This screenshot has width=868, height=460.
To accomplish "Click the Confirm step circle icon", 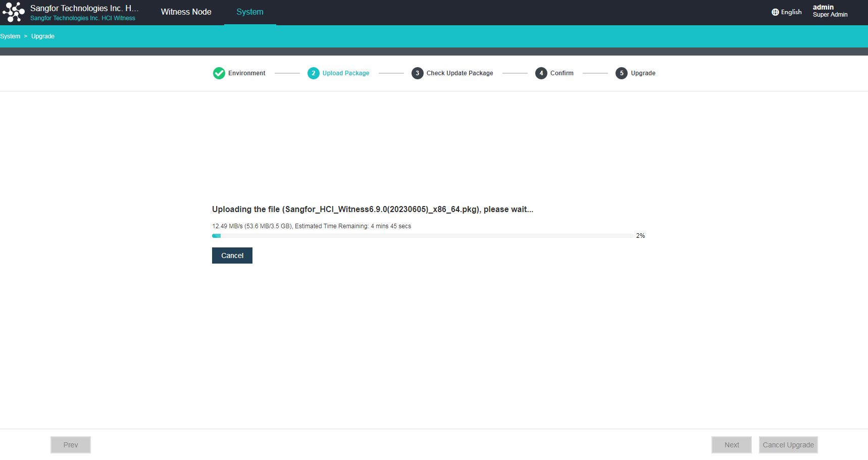I will tap(541, 73).
